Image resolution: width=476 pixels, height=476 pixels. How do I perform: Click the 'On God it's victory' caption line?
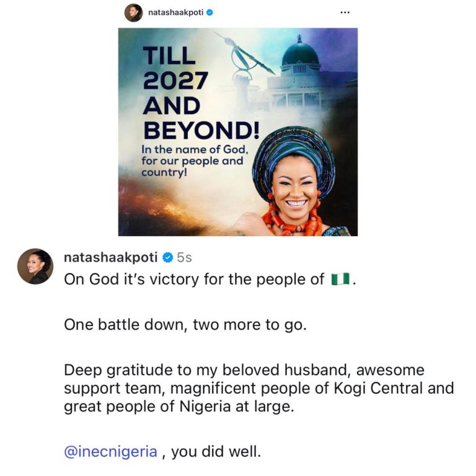coord(209,280)
